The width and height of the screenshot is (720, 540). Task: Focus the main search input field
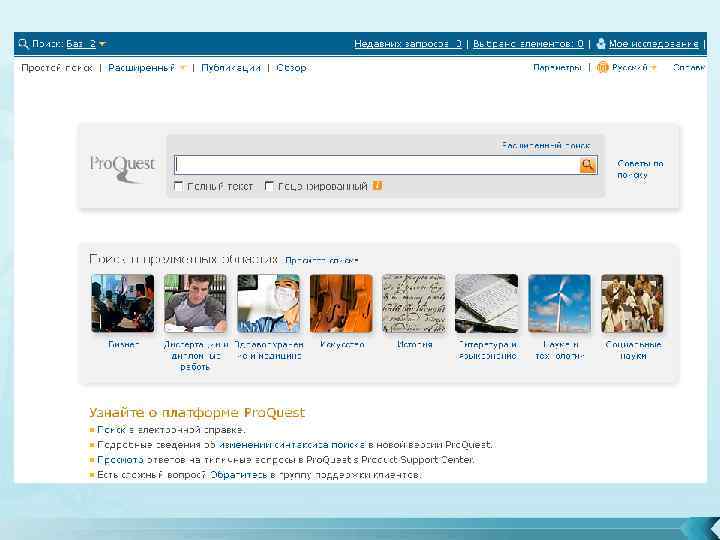click(377, 165)
